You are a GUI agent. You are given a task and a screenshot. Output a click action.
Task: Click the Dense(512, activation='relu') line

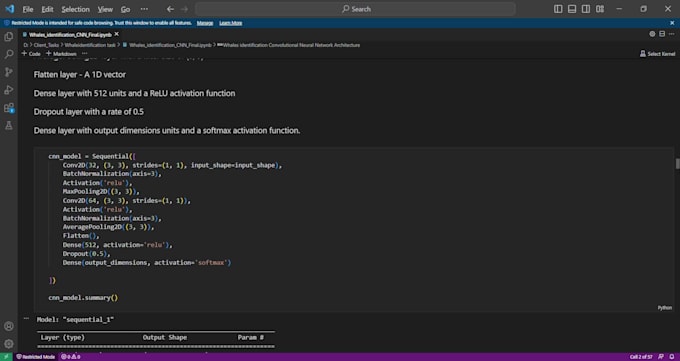(x=117, y=245)
